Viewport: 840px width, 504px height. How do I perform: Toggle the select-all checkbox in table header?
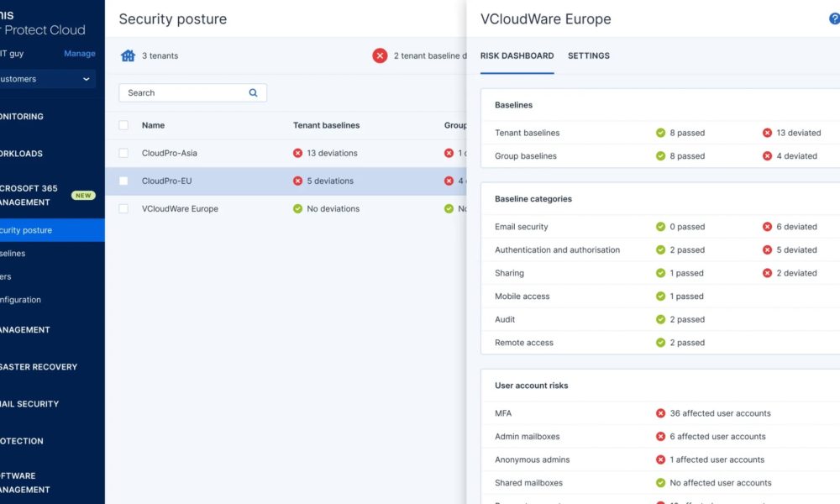[x=124, y=125]
